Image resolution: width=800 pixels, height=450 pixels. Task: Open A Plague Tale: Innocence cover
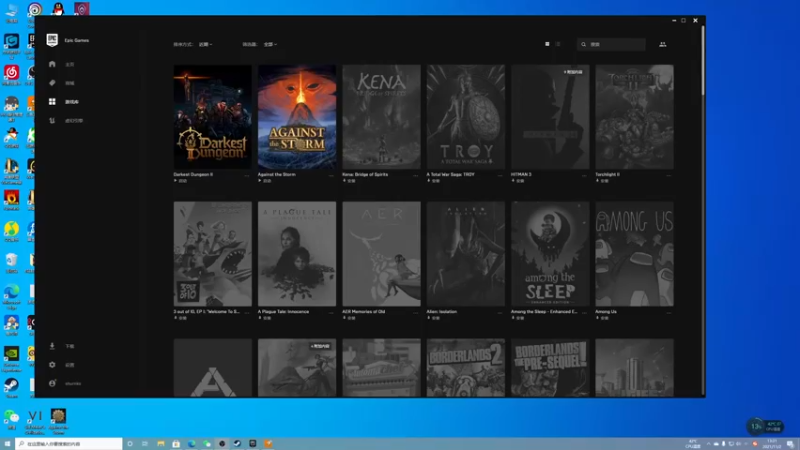click(297, 254)
